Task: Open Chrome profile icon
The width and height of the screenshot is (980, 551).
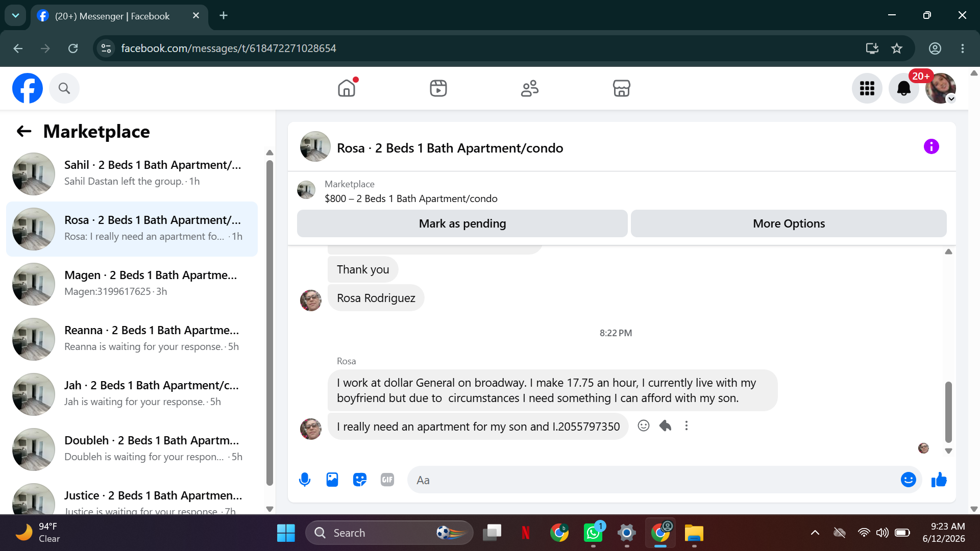Action: (x=935, y=48)
